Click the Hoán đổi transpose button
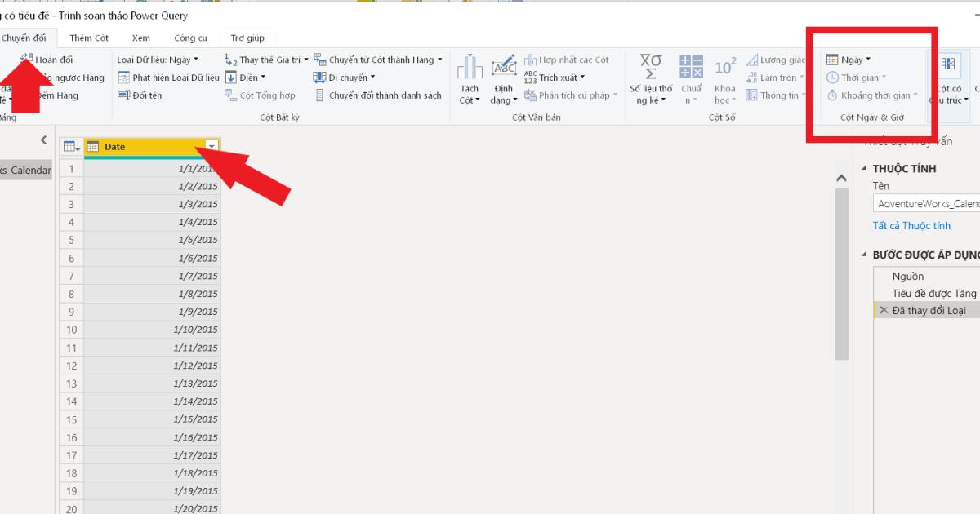The width and height of the screenshot is (980, 514). pyautogui.click(x=47, y=60)
